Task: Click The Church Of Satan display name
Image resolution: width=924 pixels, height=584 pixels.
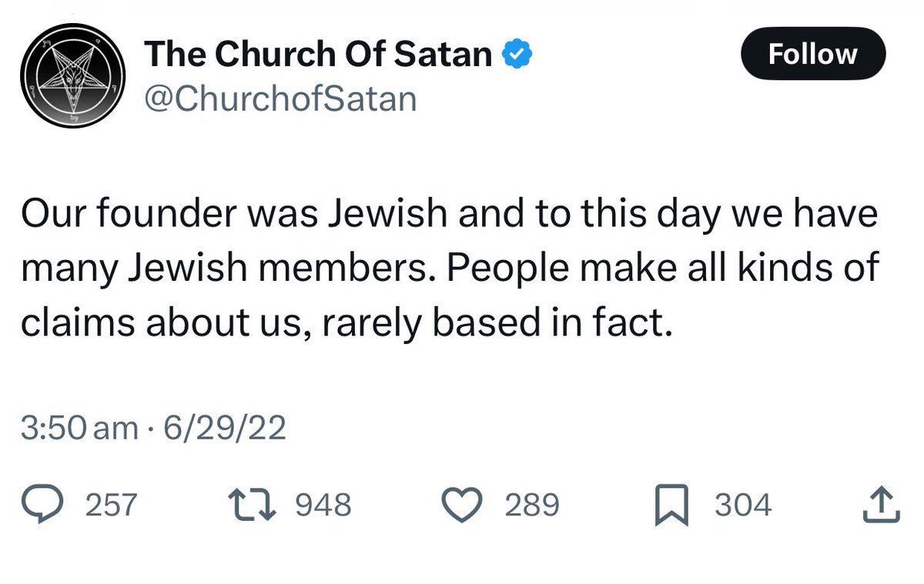Action: pyautogui.click(x=318, y=54)
